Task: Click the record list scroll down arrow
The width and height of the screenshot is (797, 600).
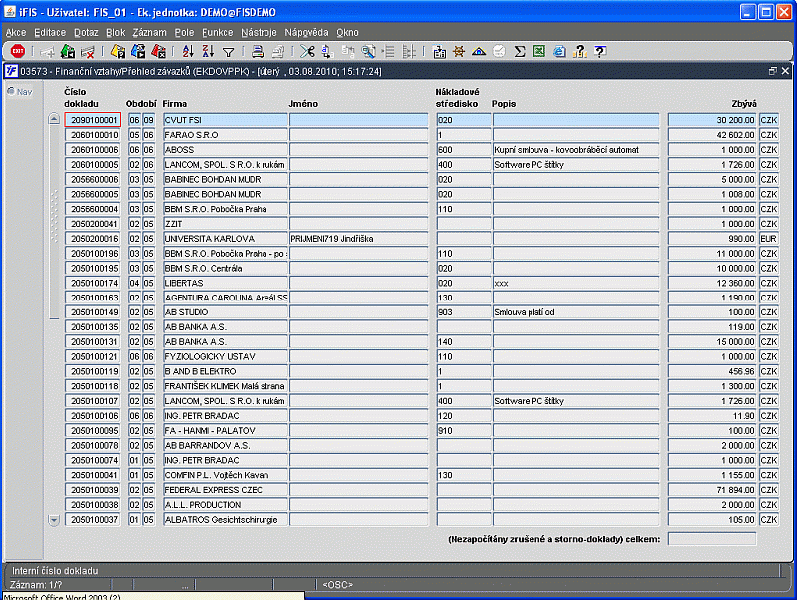Action: pyautogui.click(x=54, y=520)
